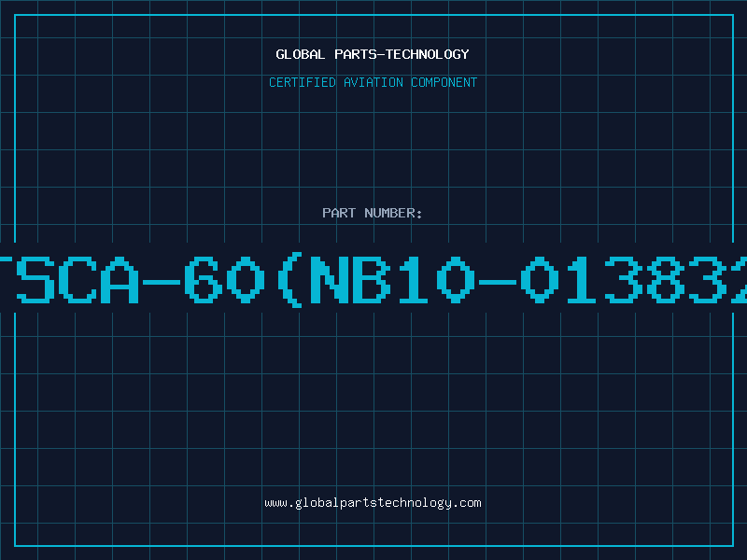The width and height of the screenshot is (747, 560).
Task: Click the www prefix of the website address
Action: 275,504
